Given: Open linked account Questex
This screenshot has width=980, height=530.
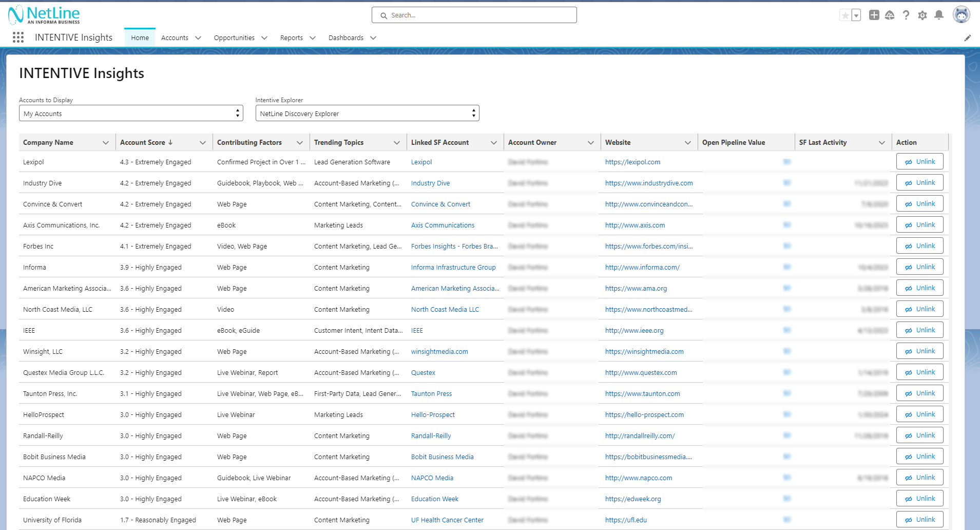Looking at the screenshot, I should 423,372.
